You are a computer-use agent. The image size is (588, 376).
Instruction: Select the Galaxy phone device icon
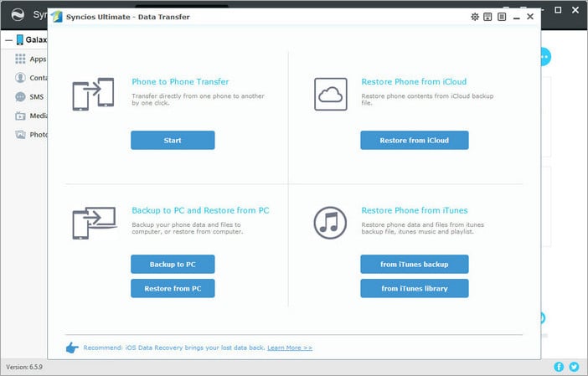tap(20, 39)
